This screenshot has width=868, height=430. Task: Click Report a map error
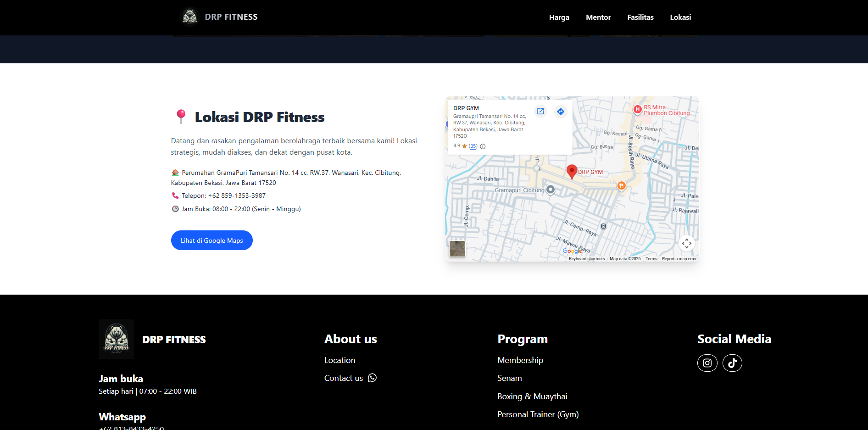679,259
